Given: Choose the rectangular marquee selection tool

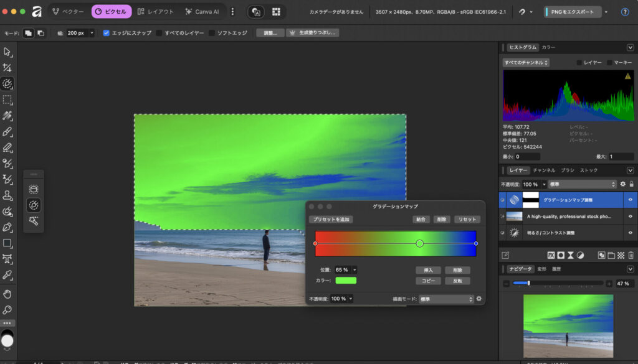Looking at the screenshot, I should point(7,100).
